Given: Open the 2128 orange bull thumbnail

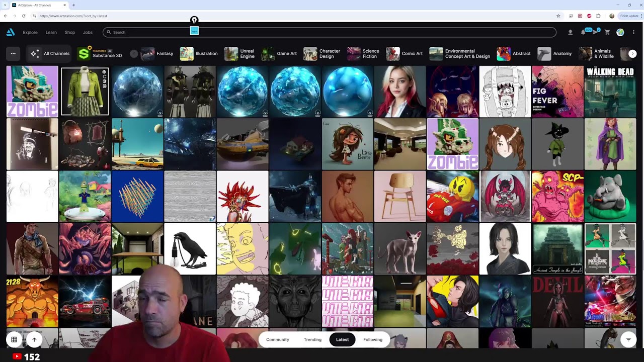Looking at the screenshot, I should pos(32,301).
